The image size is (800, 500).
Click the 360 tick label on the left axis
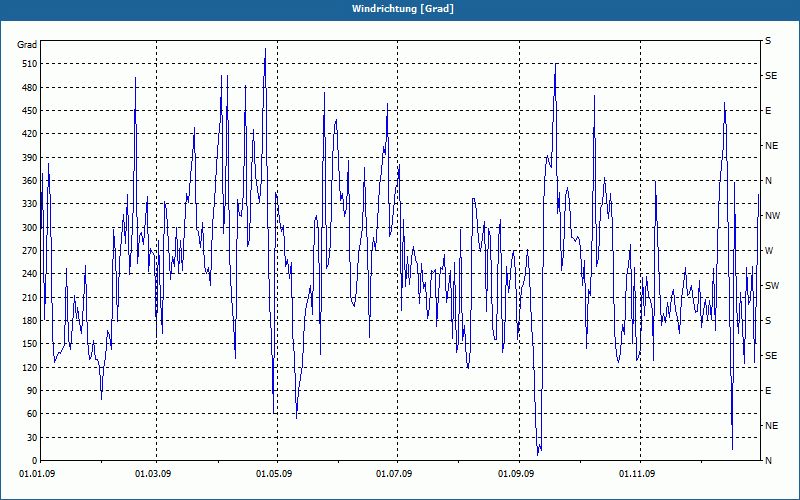[30, 181]
